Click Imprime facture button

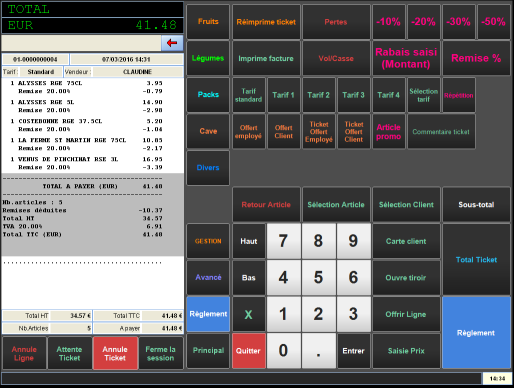click(x=266, y=58)
